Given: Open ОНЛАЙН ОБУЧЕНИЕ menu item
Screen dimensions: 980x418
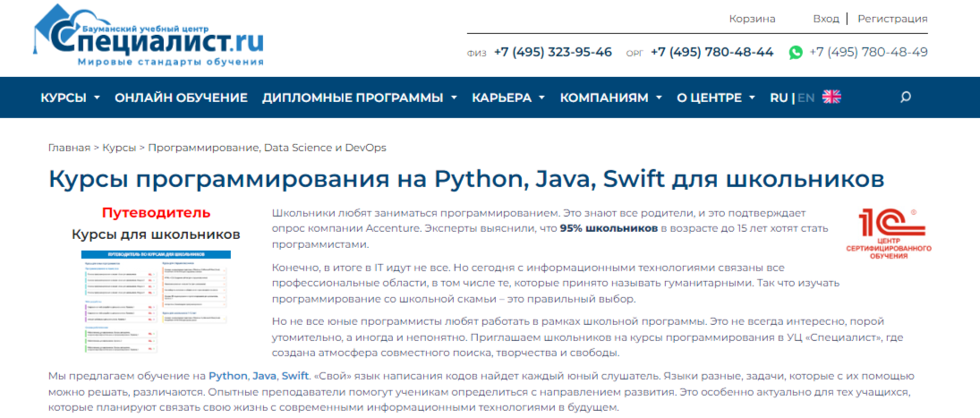Looking at the screenshot, I should (x=181, y=98).
